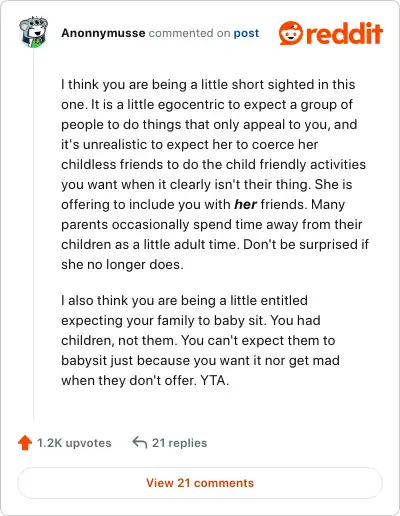400x516 pixels.
Task: Click the Anonnymusse user avatar
Action: pyautogui.click(x=33, y=32)
